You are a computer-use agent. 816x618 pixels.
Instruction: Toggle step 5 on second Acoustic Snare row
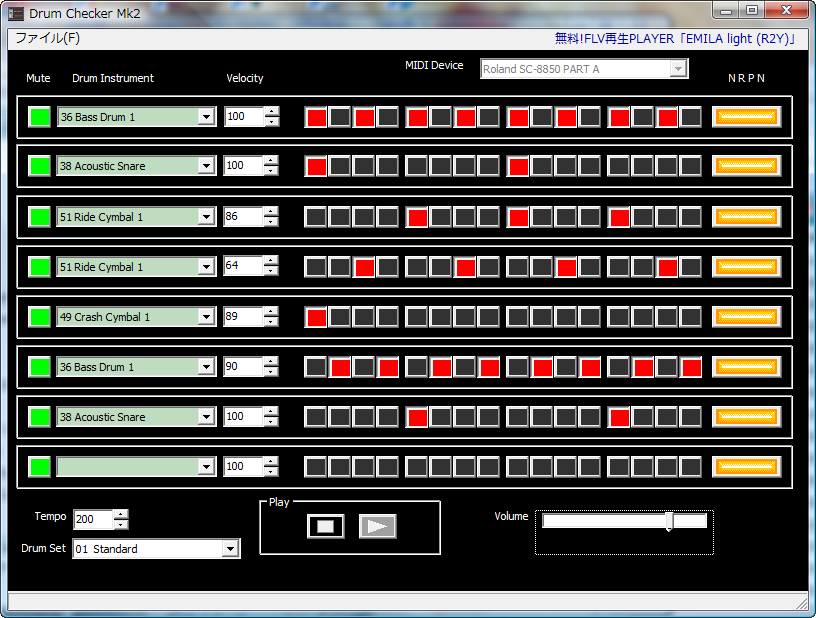coord(417,417)
